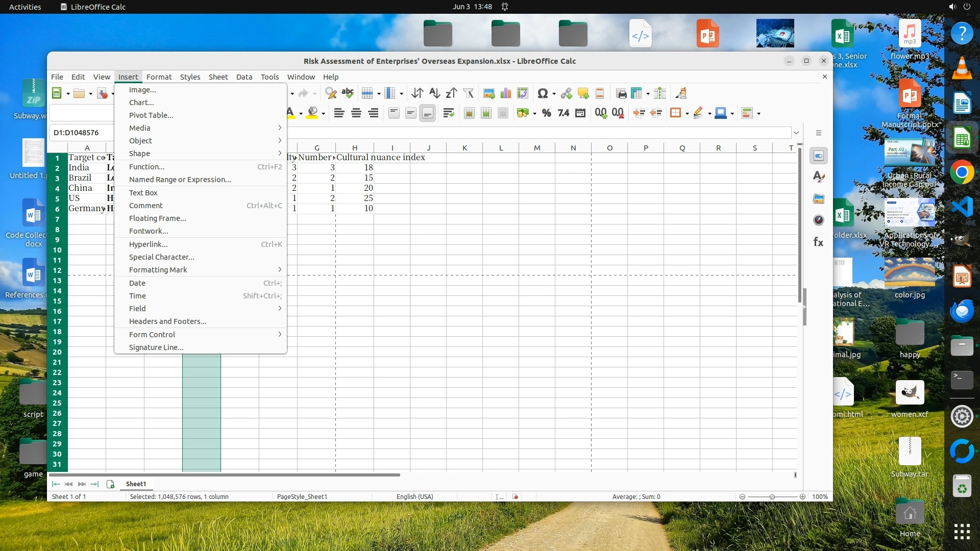Choose Pivot Table from Insert menu
This screenshot has width=980, height=551.
(151, 115)
